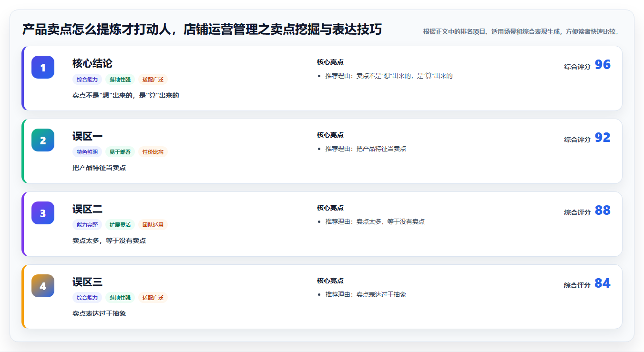The height and width of the screenshot is (352, 644).
Task: Click the rank 2 number badge
Action: click(x=43, y=140)
